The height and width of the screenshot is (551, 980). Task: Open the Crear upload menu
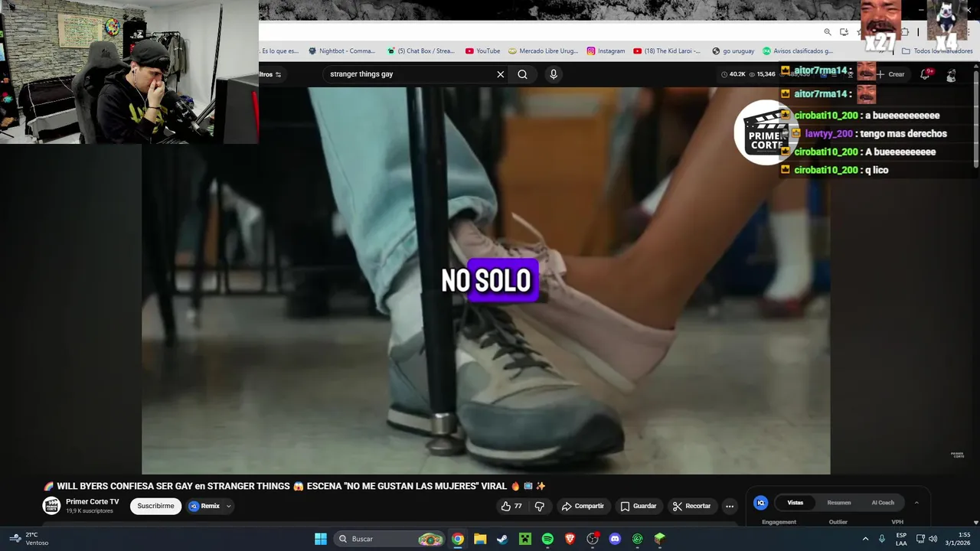890,74
